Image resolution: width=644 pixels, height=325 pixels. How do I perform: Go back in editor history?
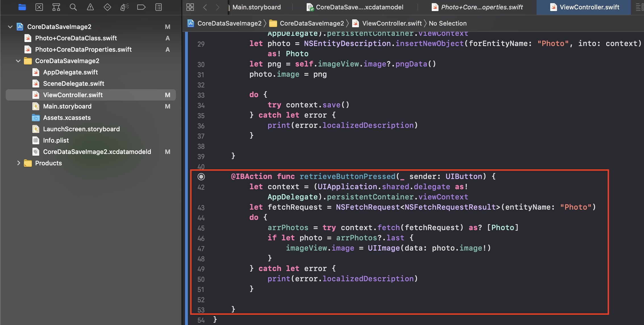click(x=205, y=7)
